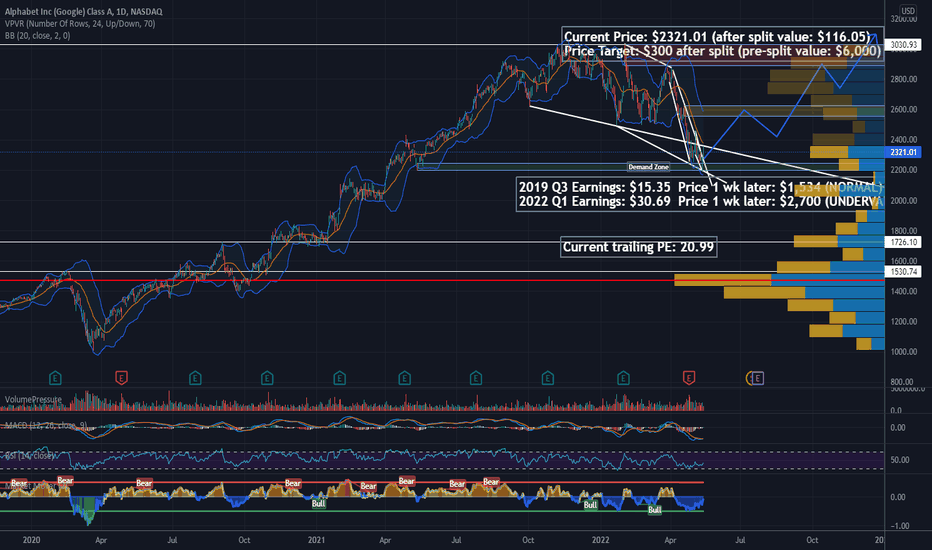Select the Price Target annotation text
Viewport: 932px width, 550px height.
pyautogui.click(x=722, y=51)
